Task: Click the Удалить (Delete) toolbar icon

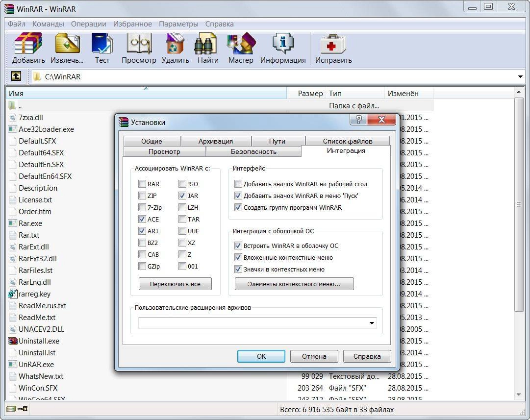Action: tap(175, 43)
